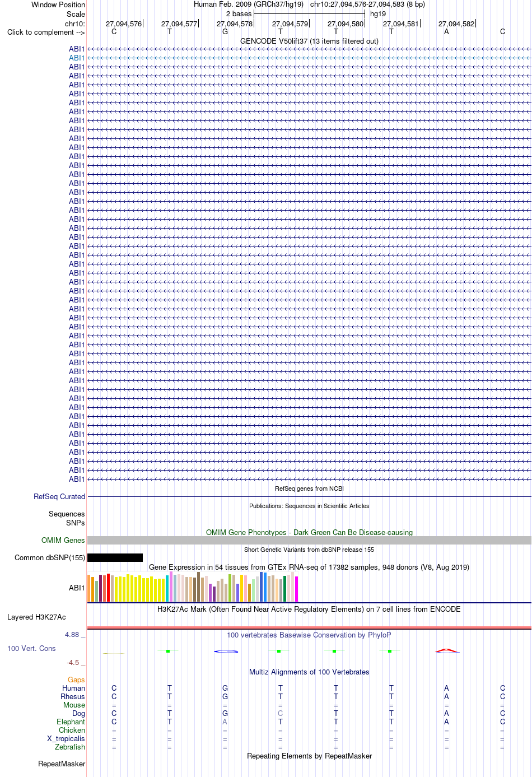Screen dimensions: 532x777
Task: Select the Zebrafish alignment row label
Action: 70,747
